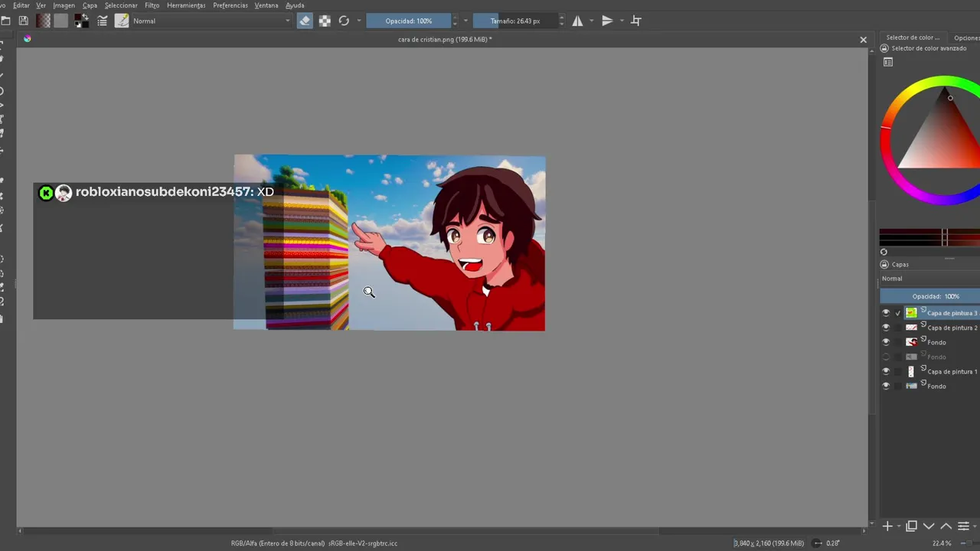Screen dimensions: 980x551
Task: Toggle wrap-around mode icon
Action: (635, 21)
